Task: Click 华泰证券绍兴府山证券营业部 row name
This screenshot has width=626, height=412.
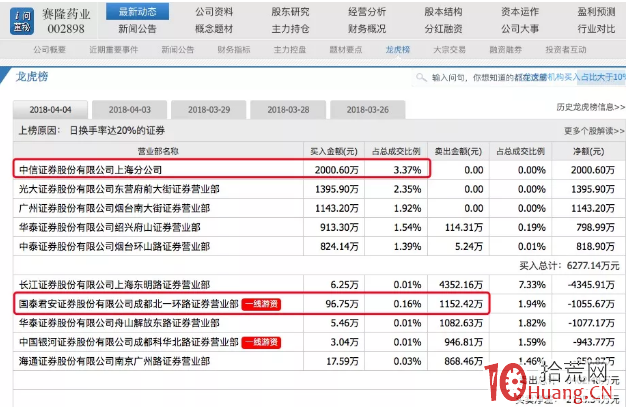Action: point(109,228)
